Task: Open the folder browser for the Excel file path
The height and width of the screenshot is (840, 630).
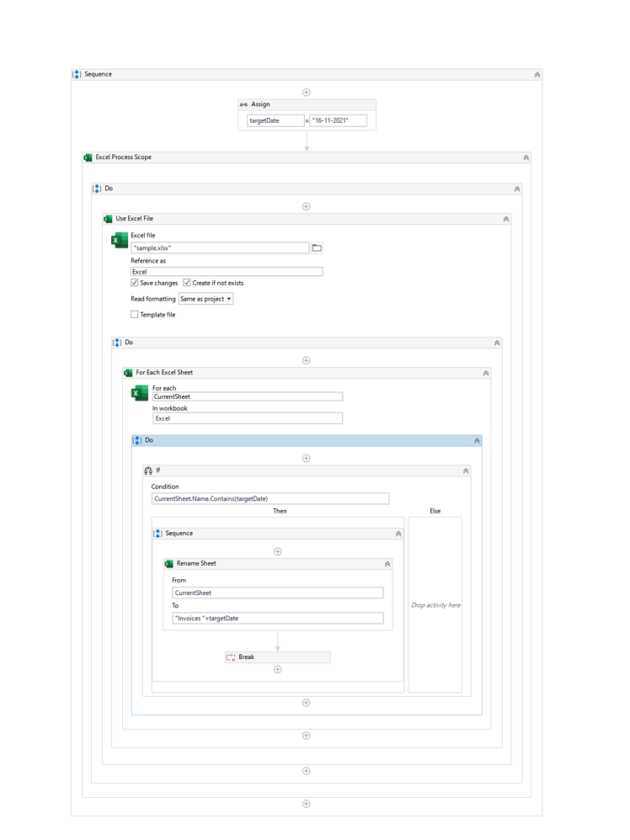Action: pos(316,247)
